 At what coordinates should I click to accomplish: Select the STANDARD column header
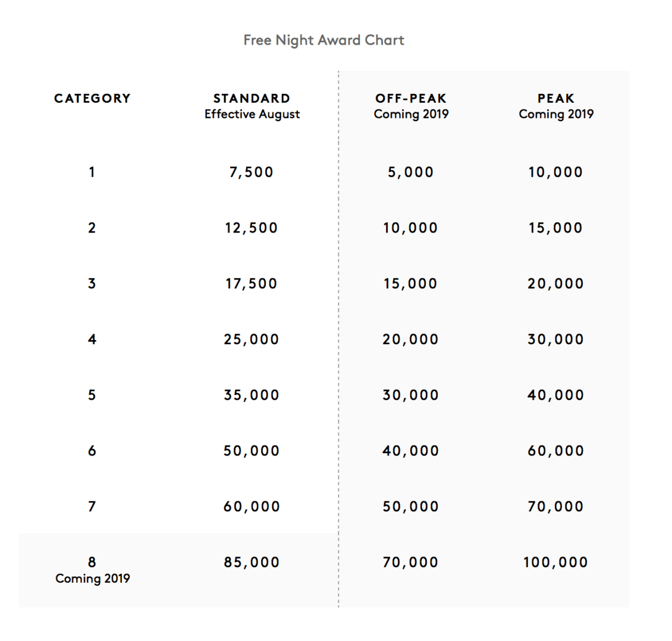tap(252, 98)
